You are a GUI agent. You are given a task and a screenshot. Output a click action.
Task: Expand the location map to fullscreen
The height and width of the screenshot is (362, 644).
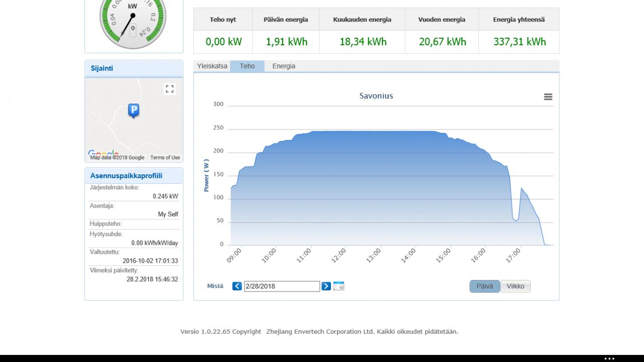coord(170,89)
